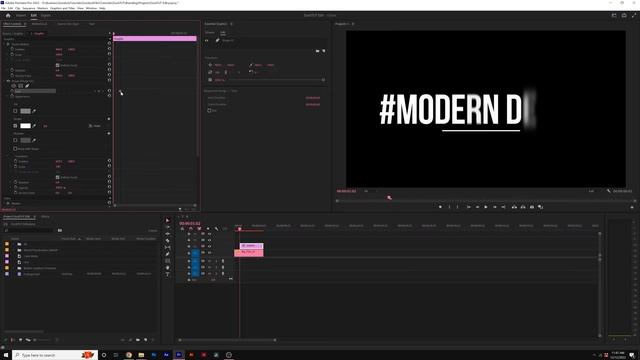Toggle animation stopwatch for Motion Position
Screen dimensions: 640x360
[12, 49]
